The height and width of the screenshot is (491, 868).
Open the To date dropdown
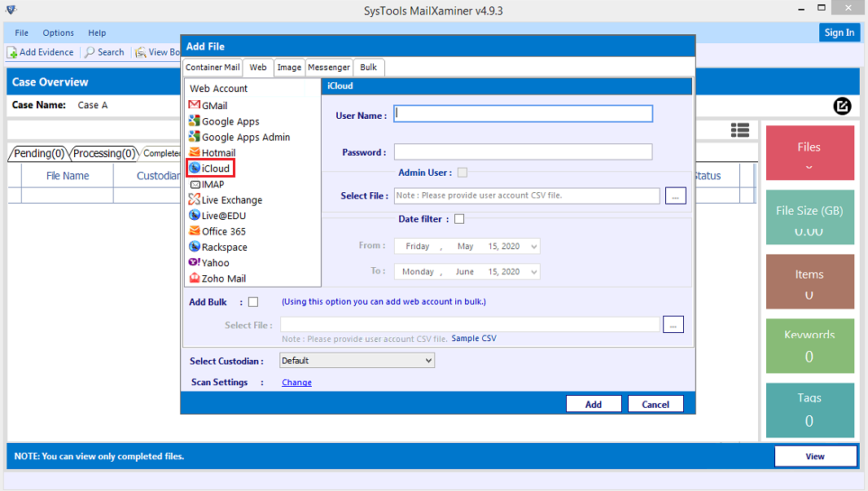point(533,272)
